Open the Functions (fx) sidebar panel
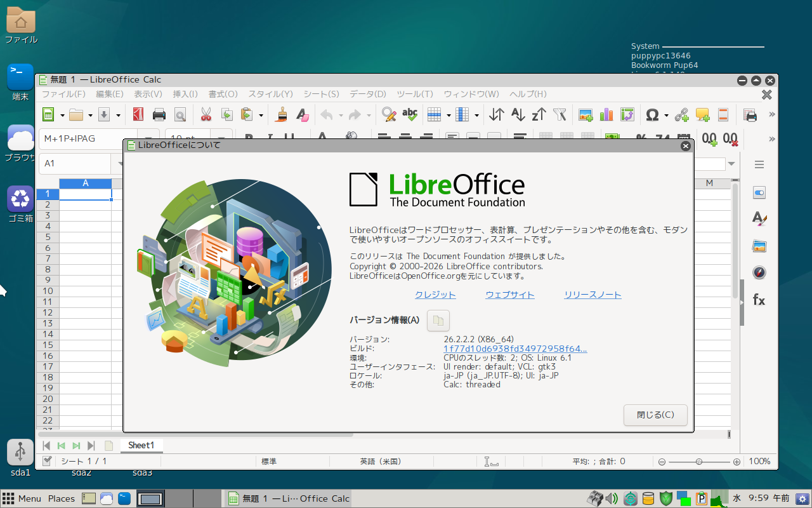The height and width of the screenshot is (508, 812). point(759,300)
